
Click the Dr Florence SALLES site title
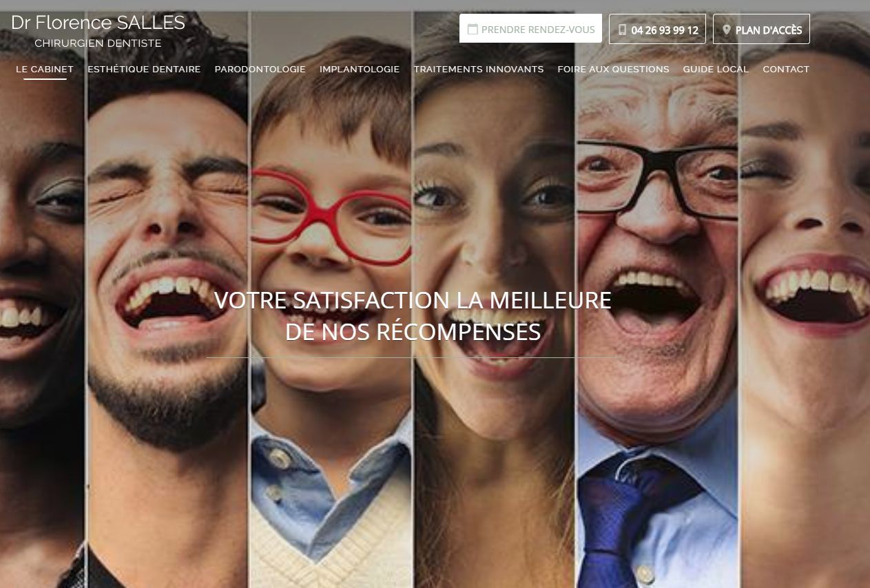(98, 23)
